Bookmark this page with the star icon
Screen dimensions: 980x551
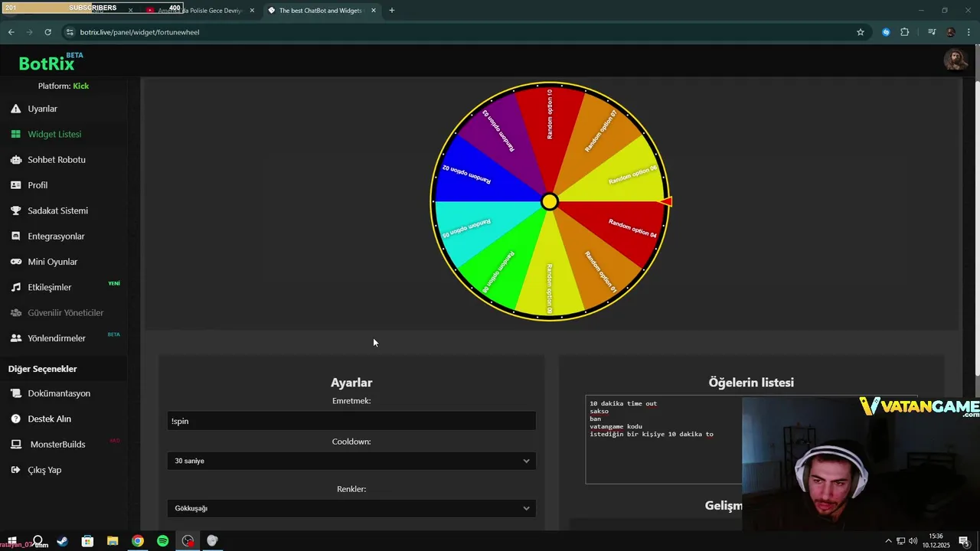pos(861,32)
